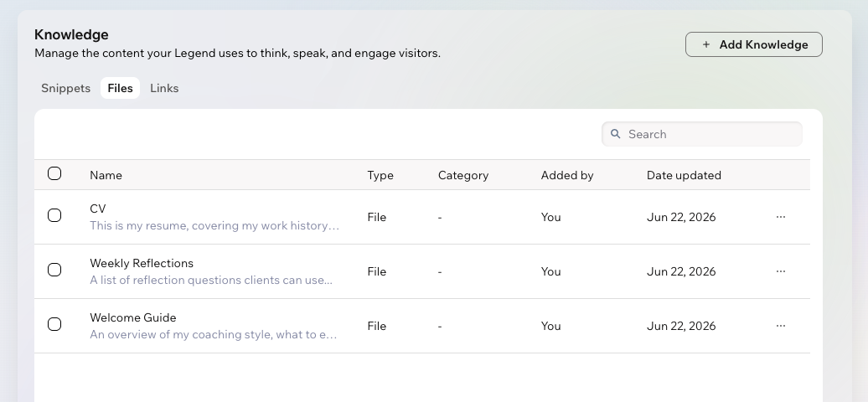Screen dimensions: 868x402
Task: Click the Added by column header
Action: (567, 175)
